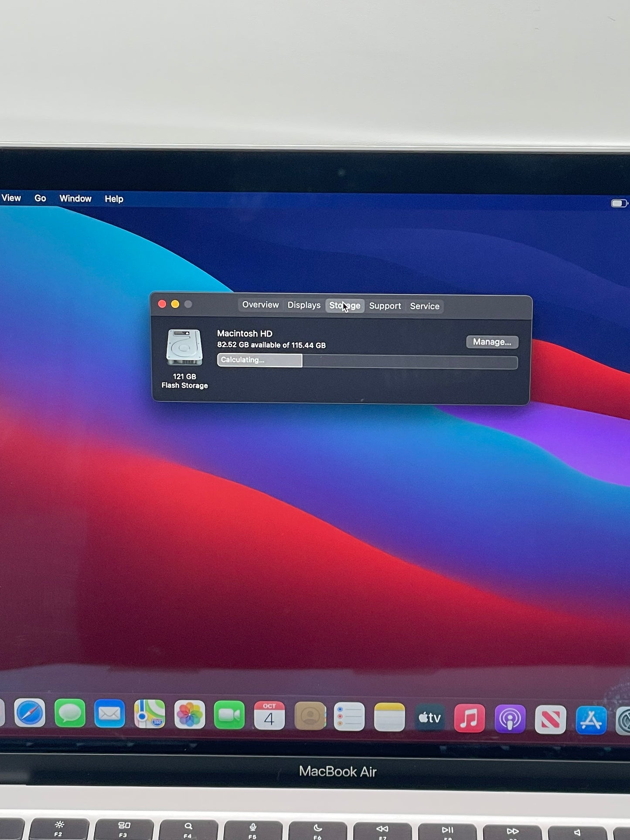Open the Help menu
This screenshot has width=630, height=840.
coord(114,199)
